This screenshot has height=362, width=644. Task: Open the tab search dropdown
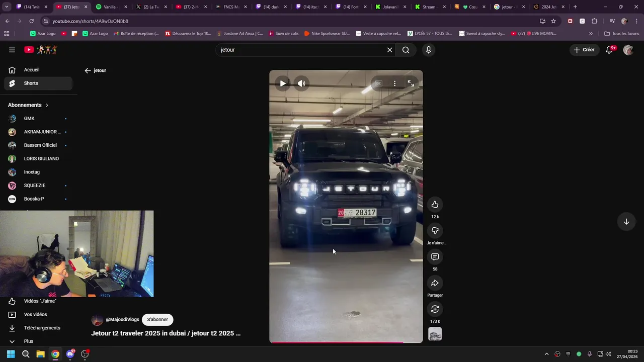[7, 7]
